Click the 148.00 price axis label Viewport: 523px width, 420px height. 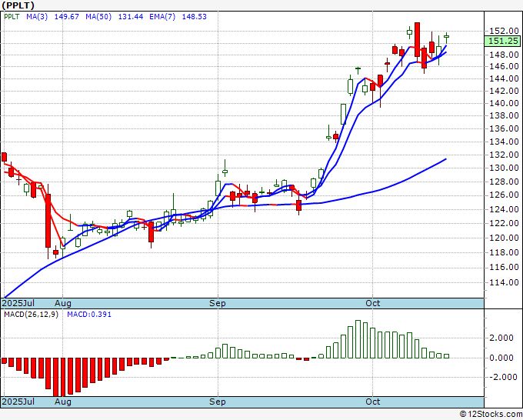click(x=504, y=55)
